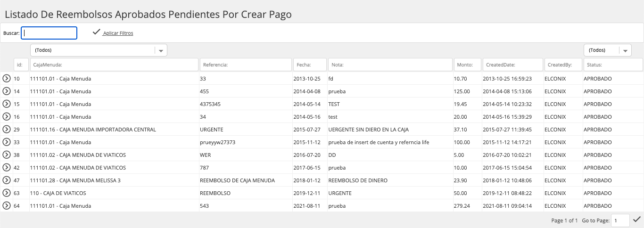644x228 pixels.
Task: Select '110 - CAJA DE VIATICOS' cell
Action: (58, 193)
